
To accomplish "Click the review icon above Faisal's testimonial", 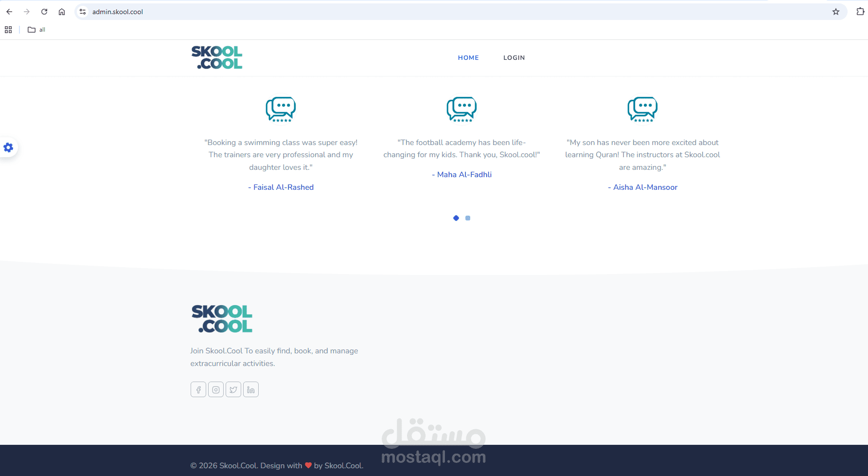I will (281, 109).
